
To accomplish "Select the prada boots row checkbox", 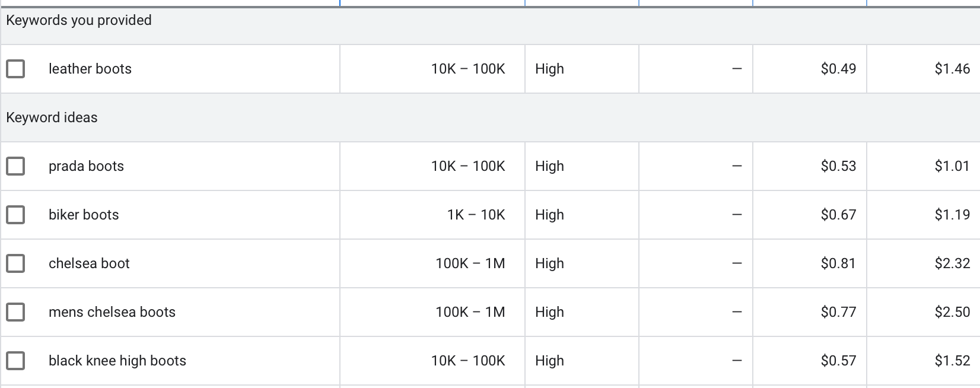I will pyautogui.click(x=15, y=166).
